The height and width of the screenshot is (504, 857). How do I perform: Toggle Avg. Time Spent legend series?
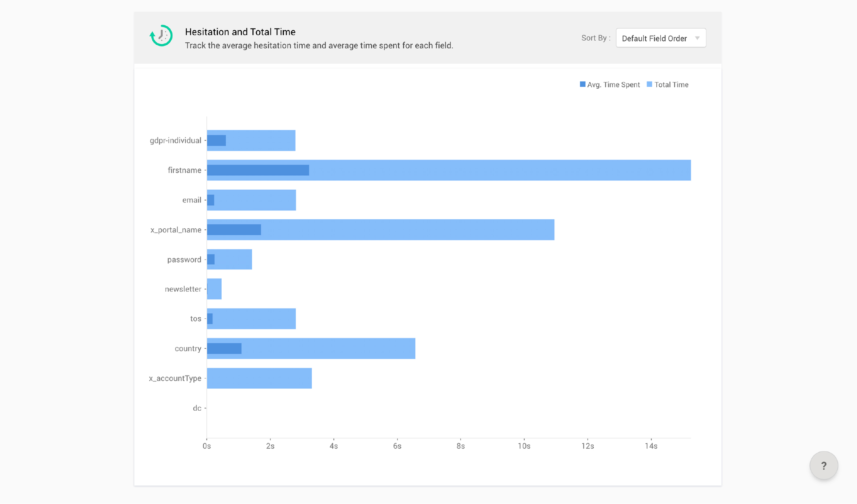click(613, 85)
